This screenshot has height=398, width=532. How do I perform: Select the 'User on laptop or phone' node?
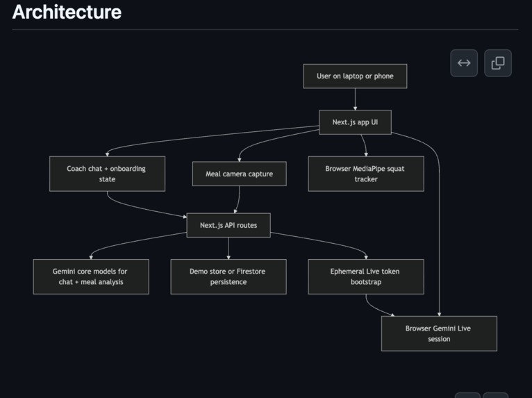[x=355, y=76]
